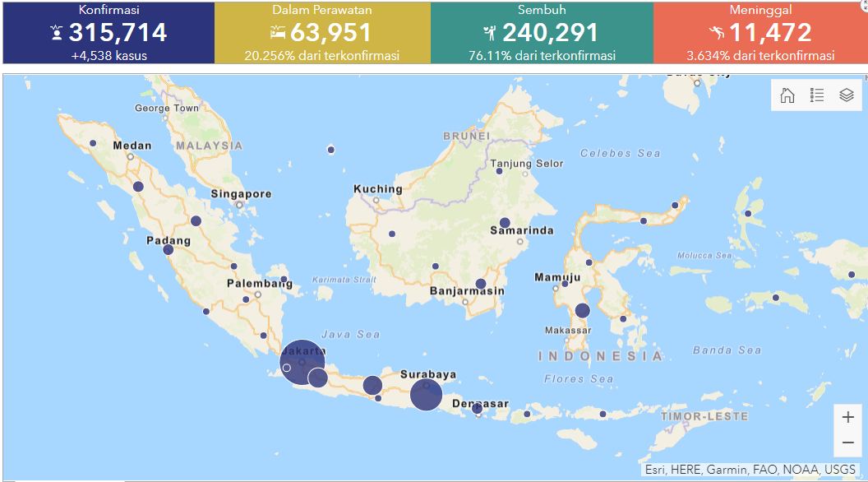This screenshot has height=482, width=868.
Task: Click the hospital bed icon beside 63,951
Action: pos(278,33)
